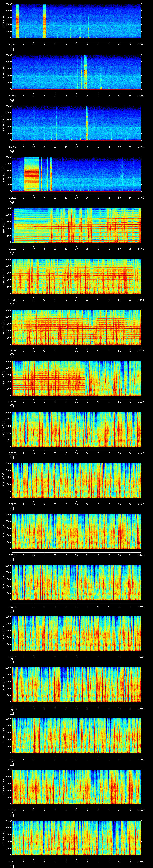This screenshot has height=868, width=153.
Task: Open the spectrogram panel starting at 5:32:00
Action: point(77,531)
